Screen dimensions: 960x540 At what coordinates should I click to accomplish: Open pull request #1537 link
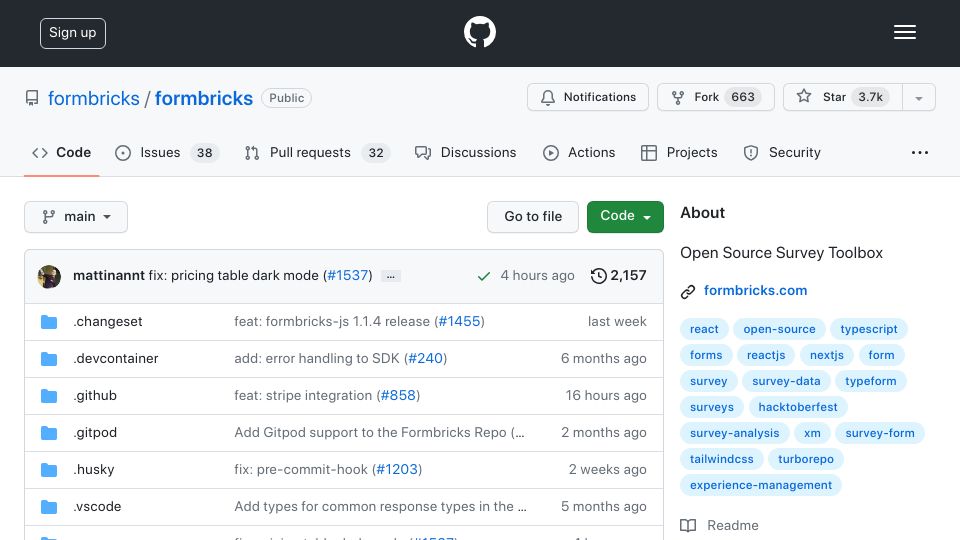pos(348,276)
